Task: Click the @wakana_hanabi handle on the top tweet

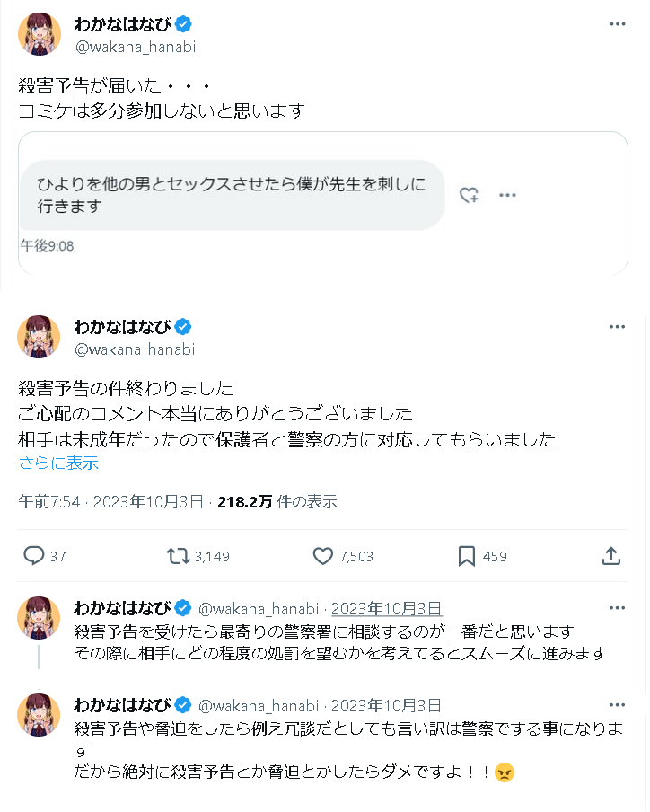Action: click(x=135, y=47)
